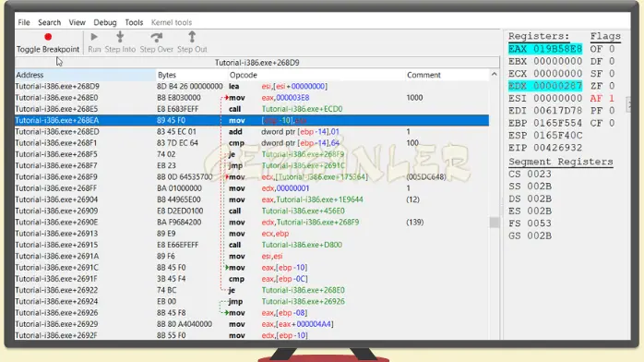Click the Step Over curved arrow icon

coord(157,37)
